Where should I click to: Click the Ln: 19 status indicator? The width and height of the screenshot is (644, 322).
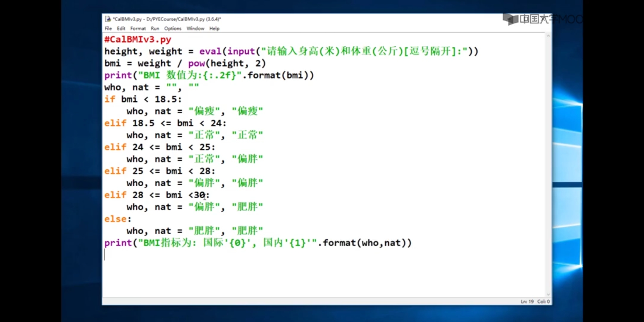(x=527, y=302)
